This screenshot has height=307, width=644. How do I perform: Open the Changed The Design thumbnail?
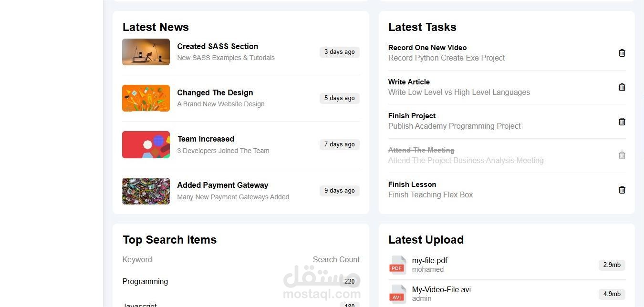pyautogui.click(x=146, y=98)
